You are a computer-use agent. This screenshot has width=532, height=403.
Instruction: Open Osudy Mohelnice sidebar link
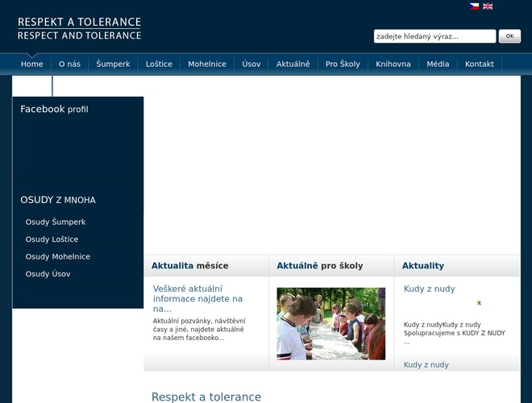pyautogui.click(x=58, y=256)
